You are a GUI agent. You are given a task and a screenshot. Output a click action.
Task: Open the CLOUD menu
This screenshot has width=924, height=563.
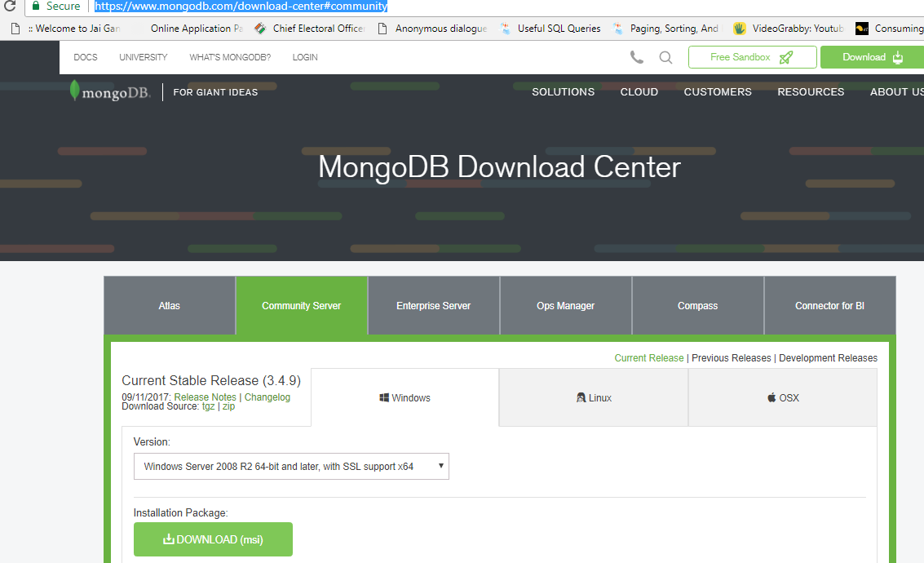point(639,92)
